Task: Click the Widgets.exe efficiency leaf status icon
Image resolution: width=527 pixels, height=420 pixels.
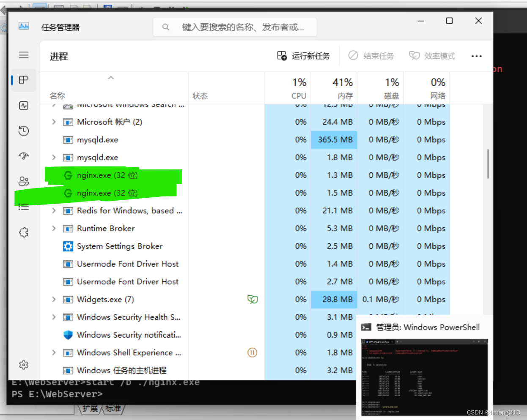Action: pyautogui.click(x=253, y=299)
